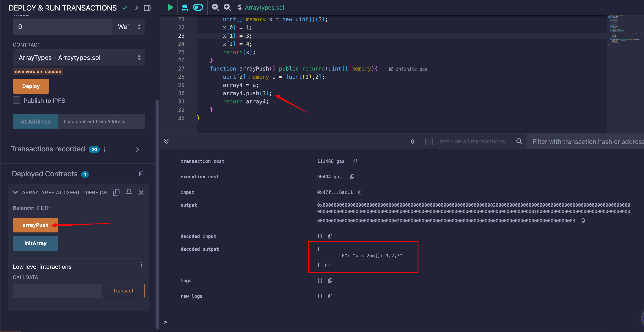644x332 pixels.
Task: Call the initArray function button
Action: [x=36, y=243]
